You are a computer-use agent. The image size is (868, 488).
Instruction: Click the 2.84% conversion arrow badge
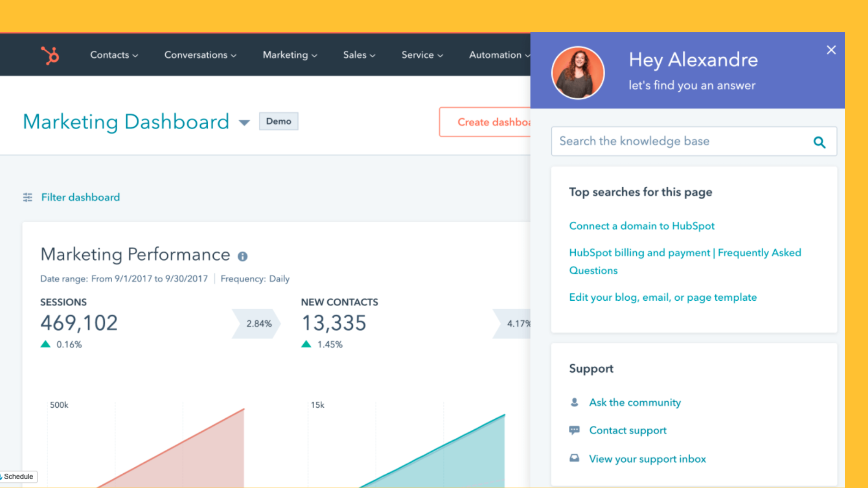click(256, 324)
